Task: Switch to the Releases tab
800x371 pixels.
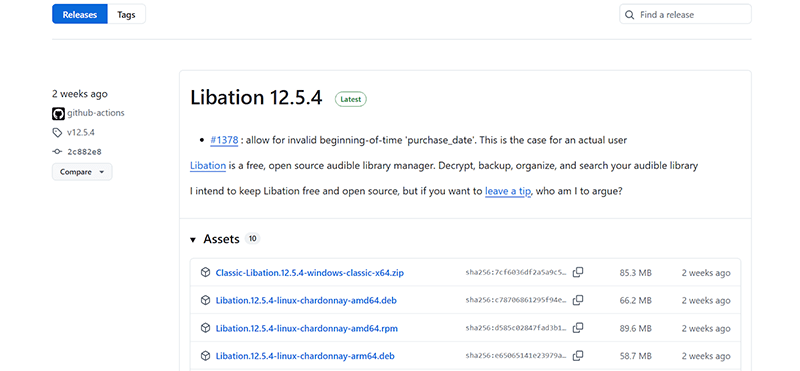Action: coord(80,14)
